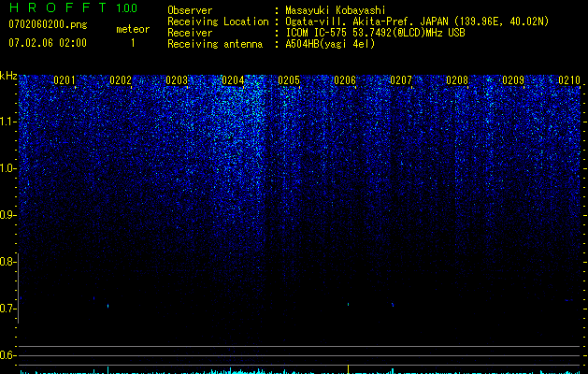
Task: Click the yellow meteor detection tick at bottom
Action: [x=349, y=368]
